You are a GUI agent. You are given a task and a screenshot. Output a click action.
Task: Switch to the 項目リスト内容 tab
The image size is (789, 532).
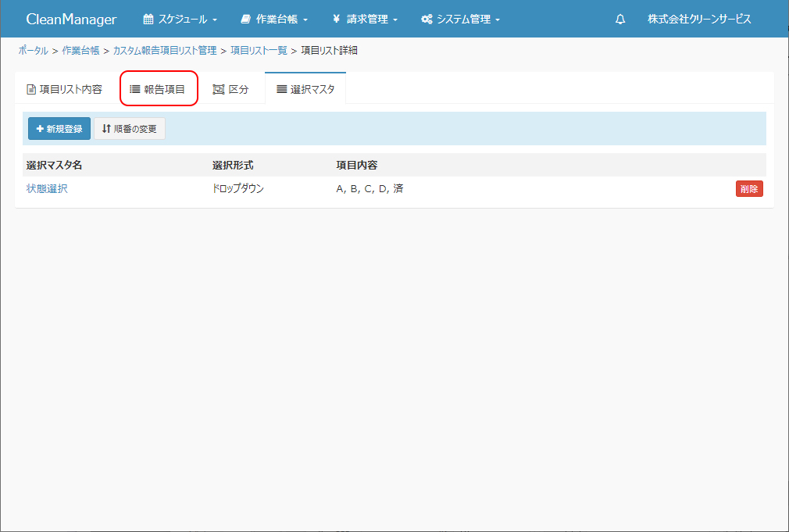pyautogui.click(x=64, y=89)
